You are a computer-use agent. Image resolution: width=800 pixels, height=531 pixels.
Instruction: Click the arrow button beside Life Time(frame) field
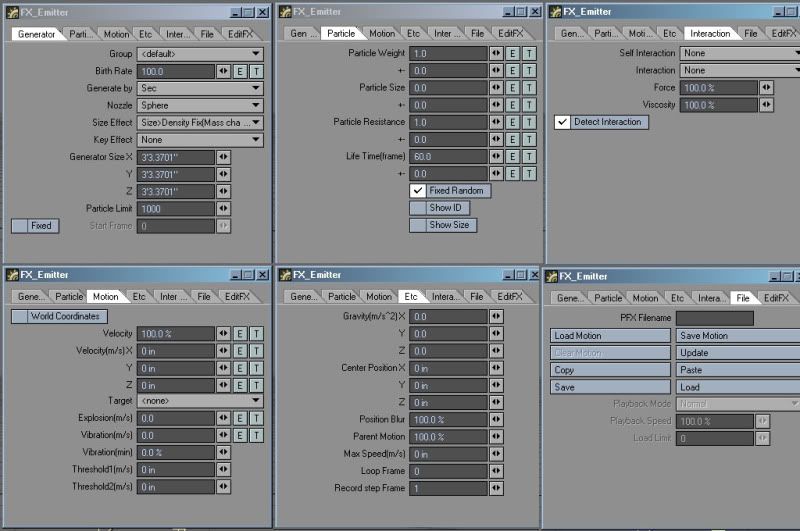point(496,157)
